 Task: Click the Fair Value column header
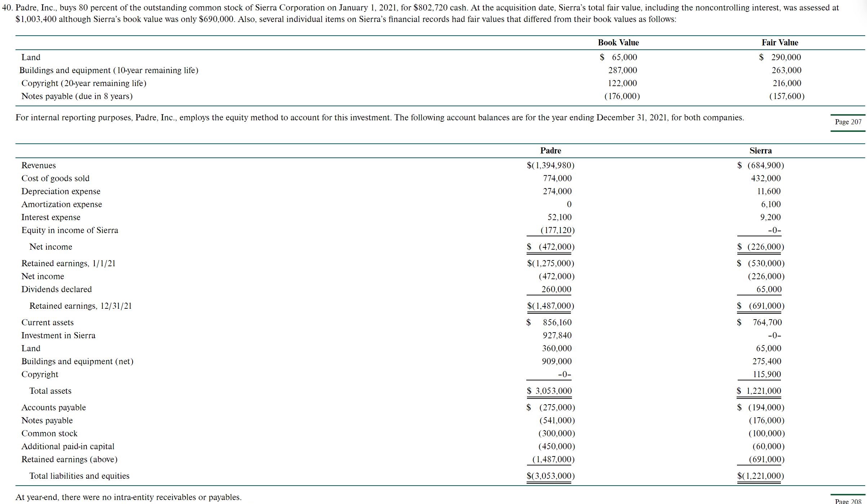[x=779, y=43]
